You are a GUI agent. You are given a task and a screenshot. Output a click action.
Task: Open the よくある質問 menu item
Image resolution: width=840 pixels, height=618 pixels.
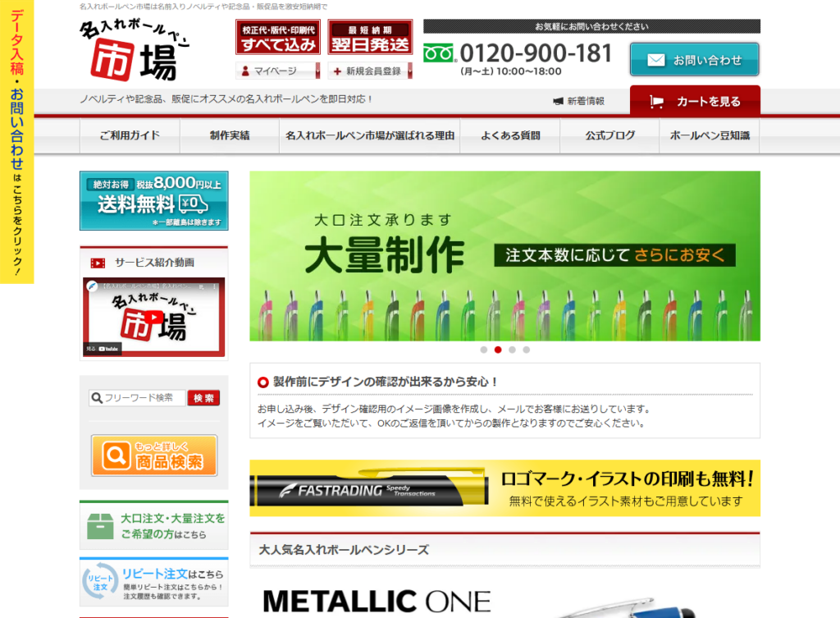pos(509,135)
